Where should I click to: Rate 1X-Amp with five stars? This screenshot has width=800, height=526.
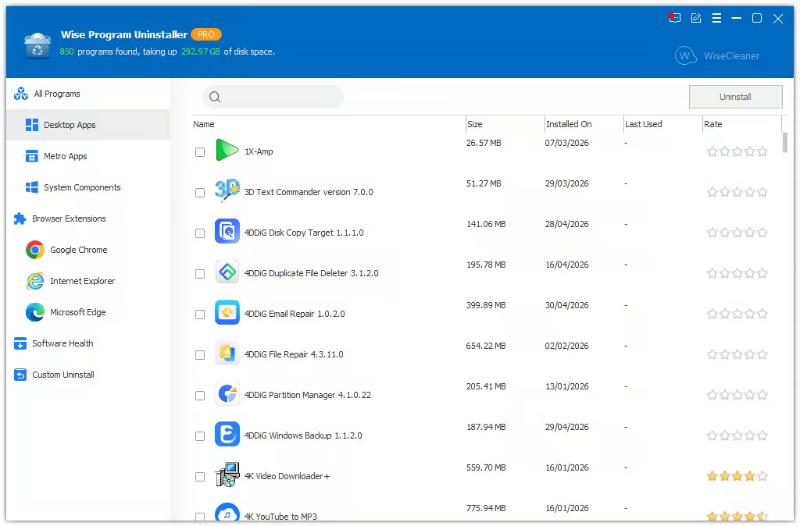pos(762,152)
